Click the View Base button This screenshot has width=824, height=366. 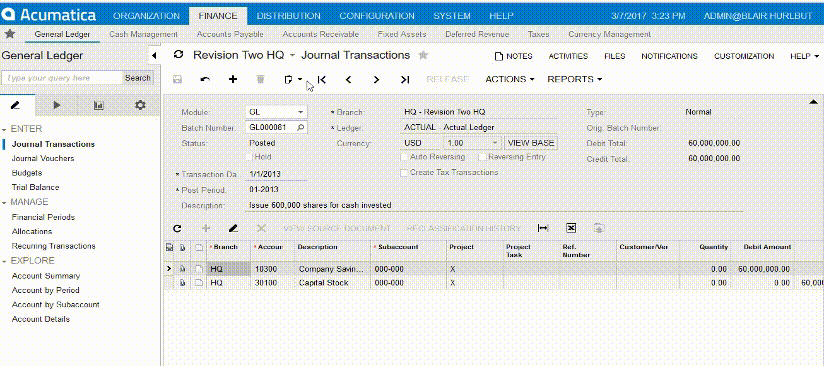[531, 143]
